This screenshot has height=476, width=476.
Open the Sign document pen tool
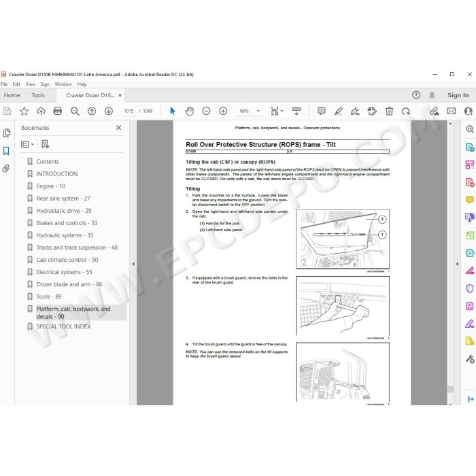[x=355, y=111]
